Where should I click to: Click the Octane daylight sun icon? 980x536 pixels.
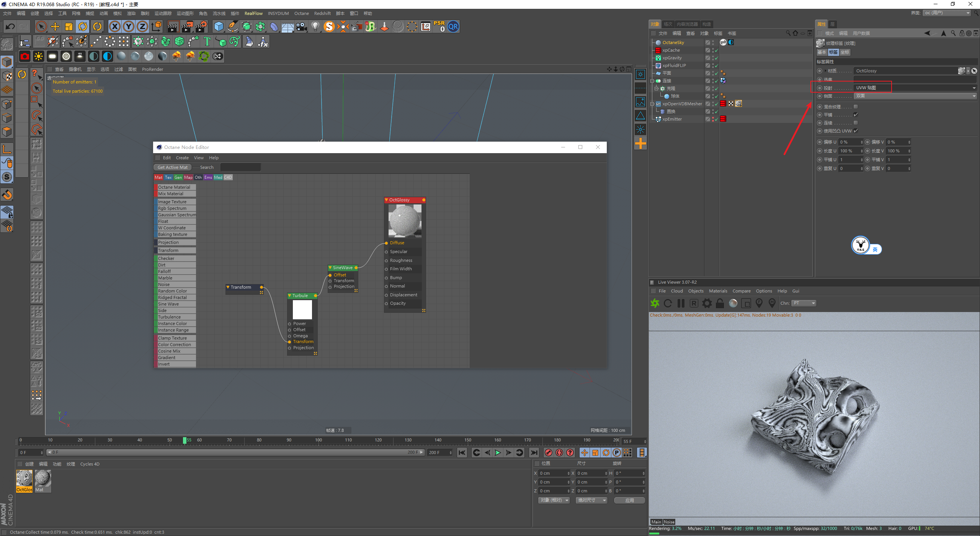coord(39,56)
